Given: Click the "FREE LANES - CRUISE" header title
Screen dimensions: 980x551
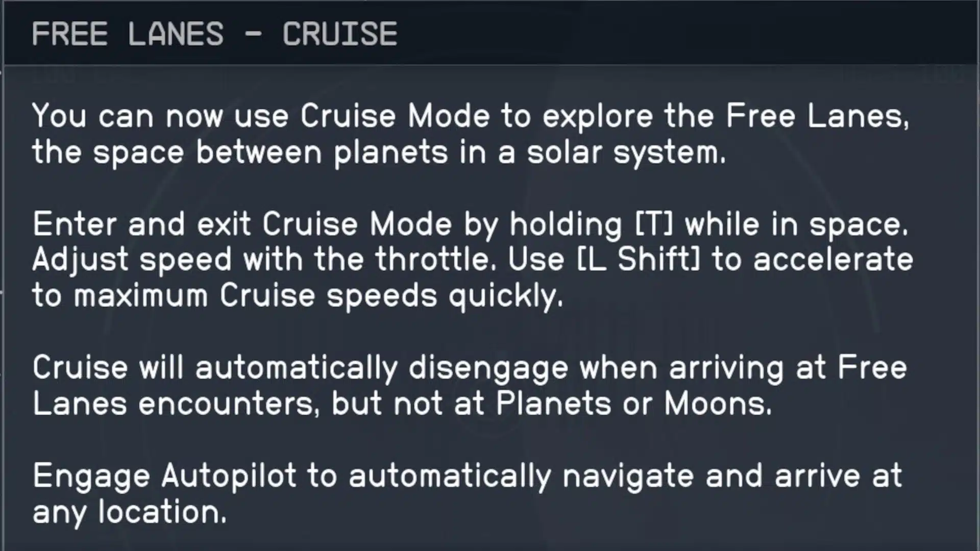Looking at the screenshot, I should [x=214, y=34].
